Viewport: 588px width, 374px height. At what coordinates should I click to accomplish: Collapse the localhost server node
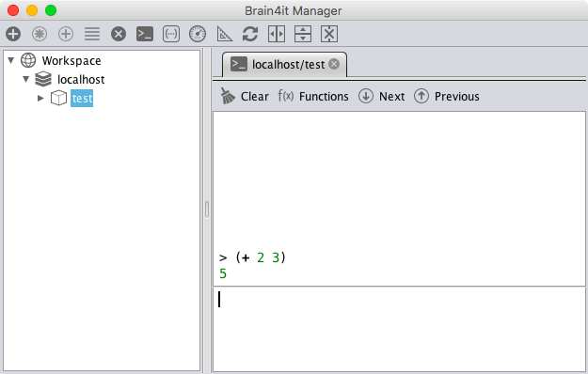tap(26, 79)
